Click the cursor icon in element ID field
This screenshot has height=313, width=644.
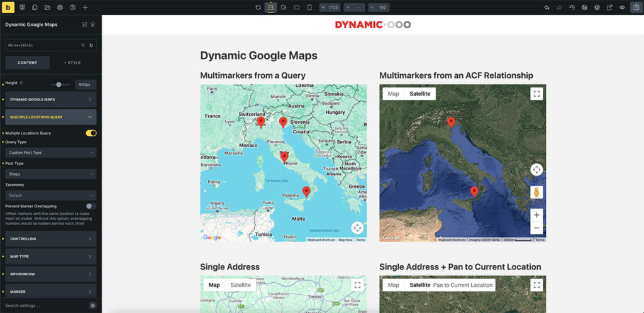point(82,45)
